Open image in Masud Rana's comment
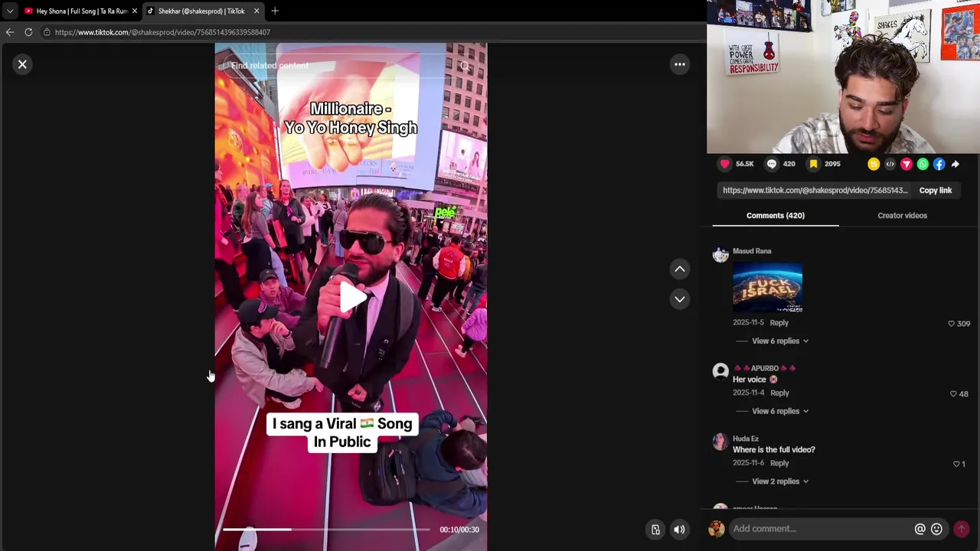Screen dimensions: 980x551 point(767,288)
